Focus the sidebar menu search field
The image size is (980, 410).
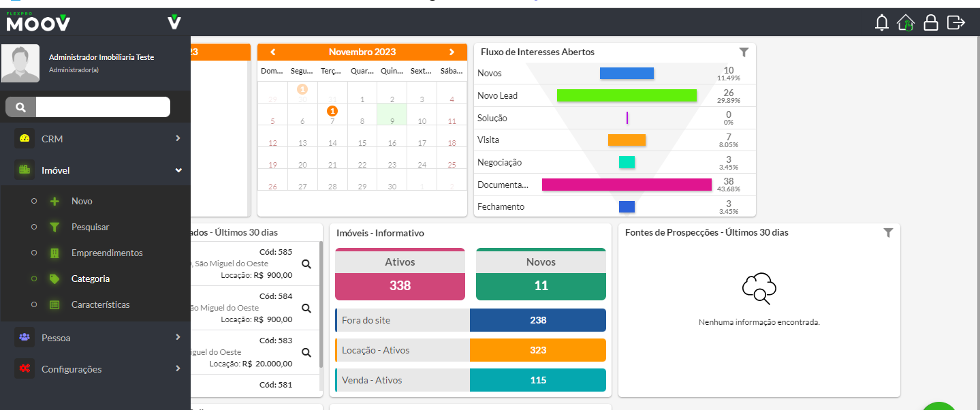coord(103,107)
